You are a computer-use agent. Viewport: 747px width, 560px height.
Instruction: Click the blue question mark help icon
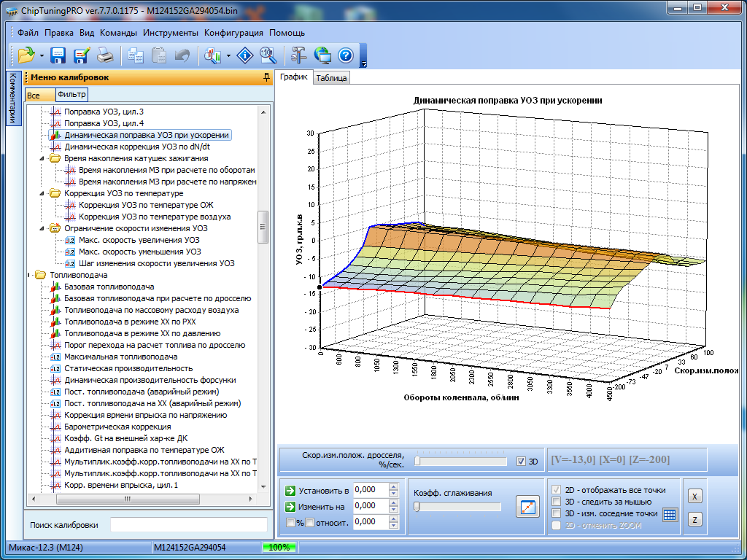tap(345, 55)
